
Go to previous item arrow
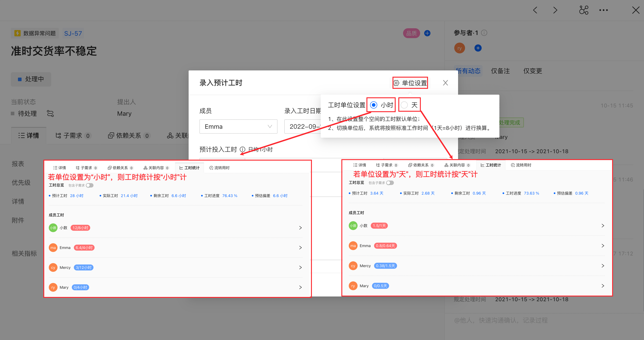click(x=535, y=10)
